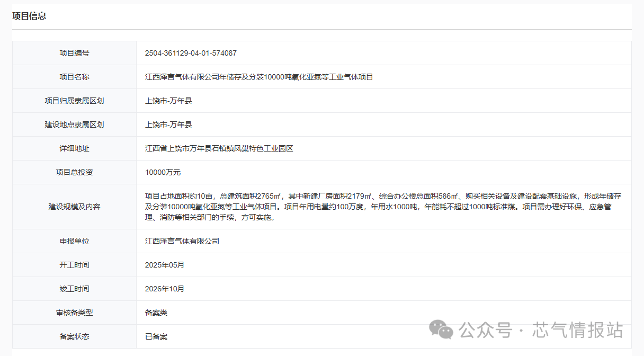Click the address 江西省上饶市万年县石镇镇凤巢特色工业园区
The width and height of the screenshot is (644, 356).
[219, 148]
